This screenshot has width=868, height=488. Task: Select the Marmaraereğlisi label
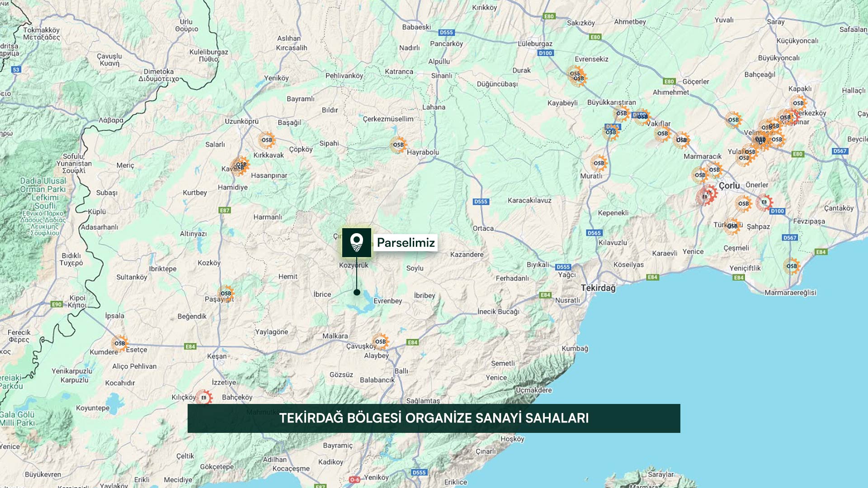790,293
